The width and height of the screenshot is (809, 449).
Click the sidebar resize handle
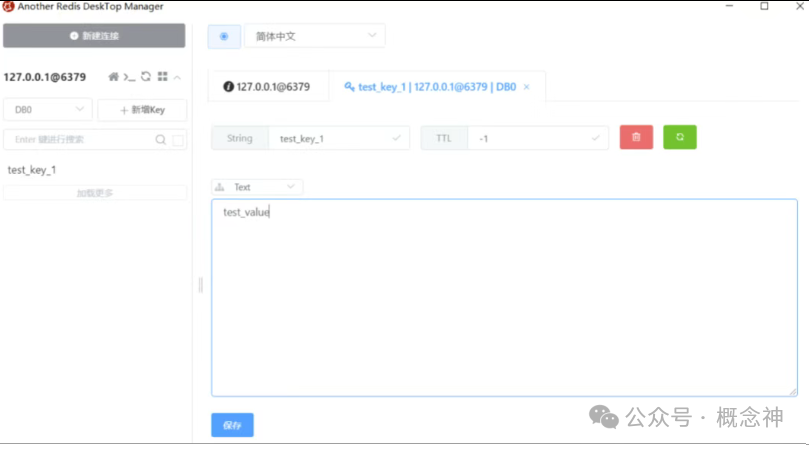tap(201, 285)
